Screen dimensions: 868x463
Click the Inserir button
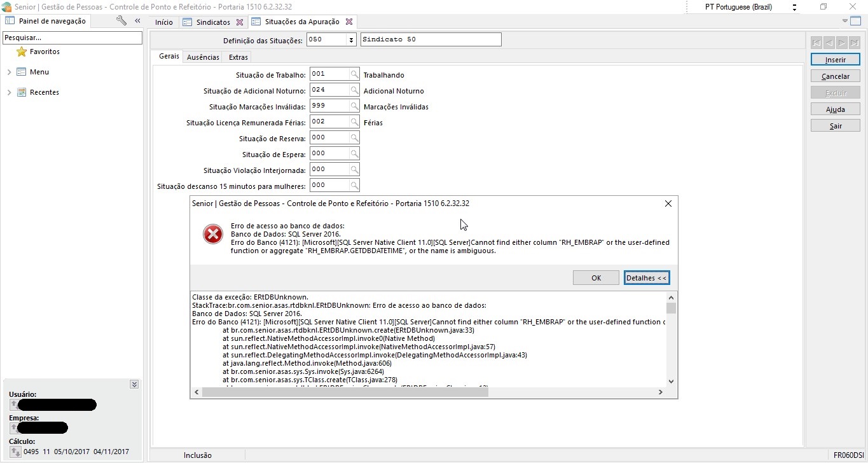point(835,60)
